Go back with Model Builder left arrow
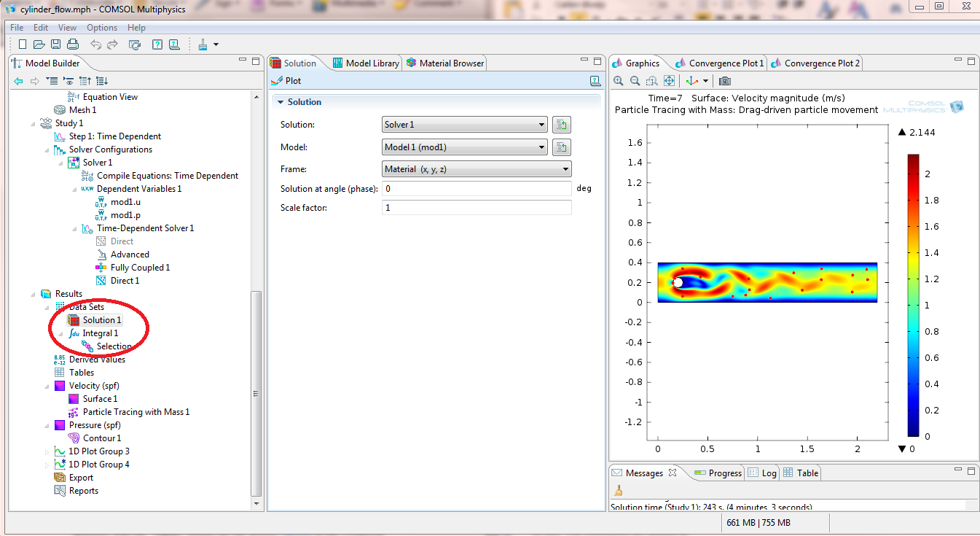980x536 pixels. 18,81
